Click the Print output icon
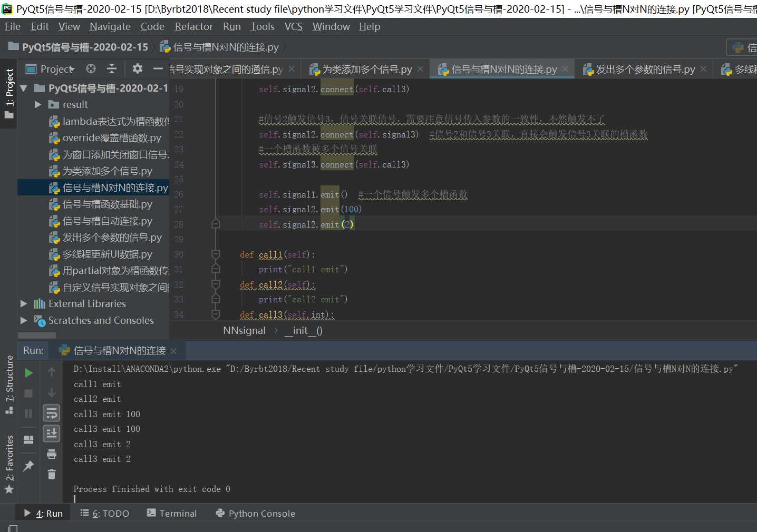757x532 pixels. 52,454
